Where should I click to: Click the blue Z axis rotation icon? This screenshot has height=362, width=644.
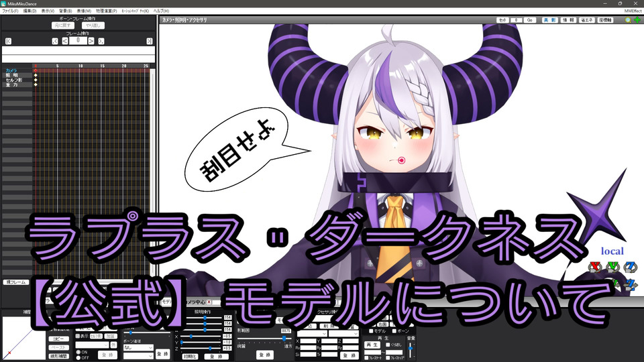click(x=631, y=267)
